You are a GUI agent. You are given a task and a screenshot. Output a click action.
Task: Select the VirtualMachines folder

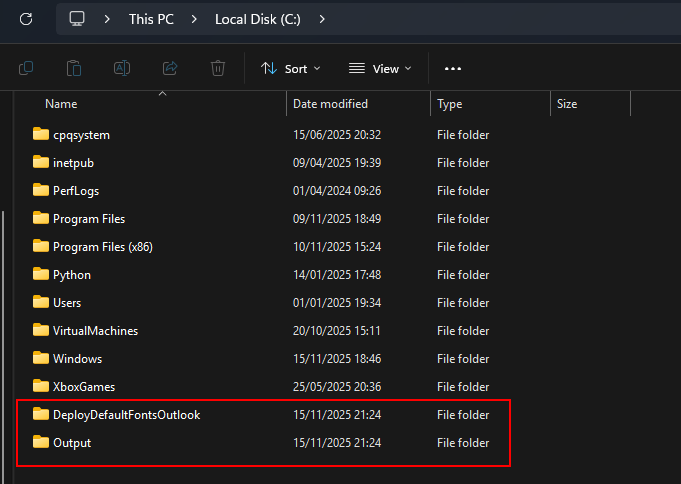point(95,331)
